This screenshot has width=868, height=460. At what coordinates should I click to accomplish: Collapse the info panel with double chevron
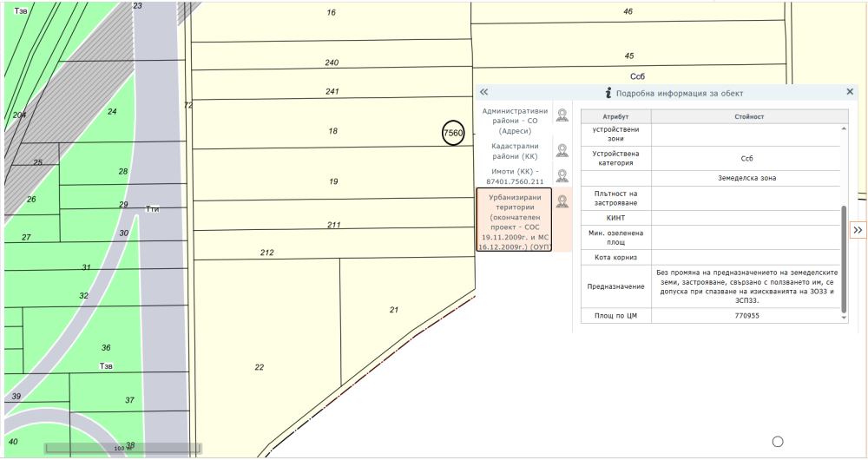[x=483, y=92]
